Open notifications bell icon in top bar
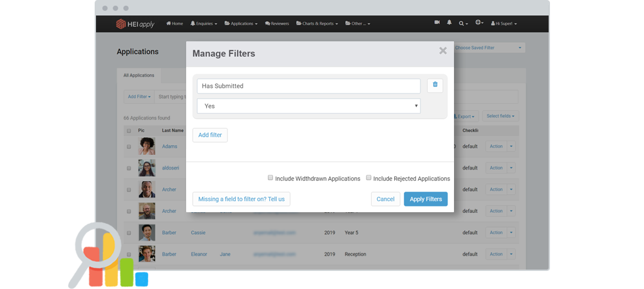The image size is (644, 289). point(450,23)
